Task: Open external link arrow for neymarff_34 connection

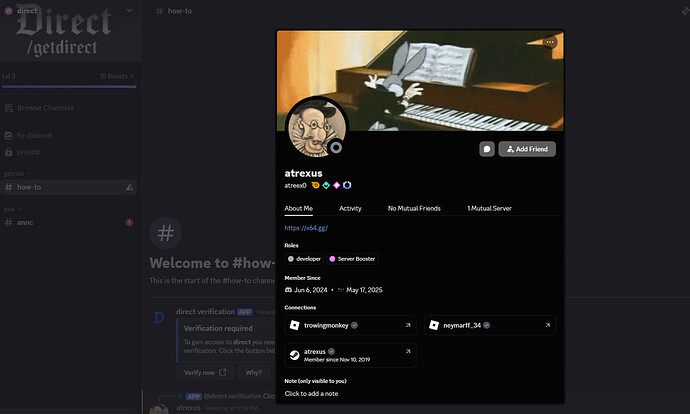Action: [x=547, y=325]
